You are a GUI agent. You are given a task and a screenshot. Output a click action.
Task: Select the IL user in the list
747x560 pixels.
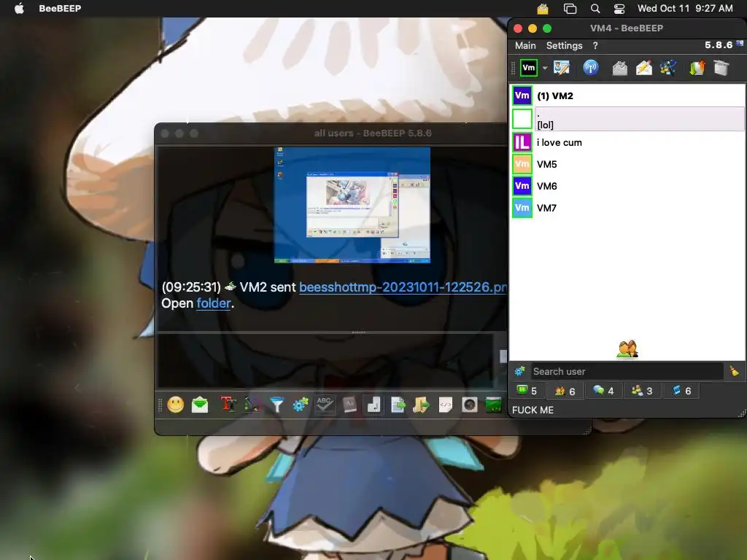(627, 142)
